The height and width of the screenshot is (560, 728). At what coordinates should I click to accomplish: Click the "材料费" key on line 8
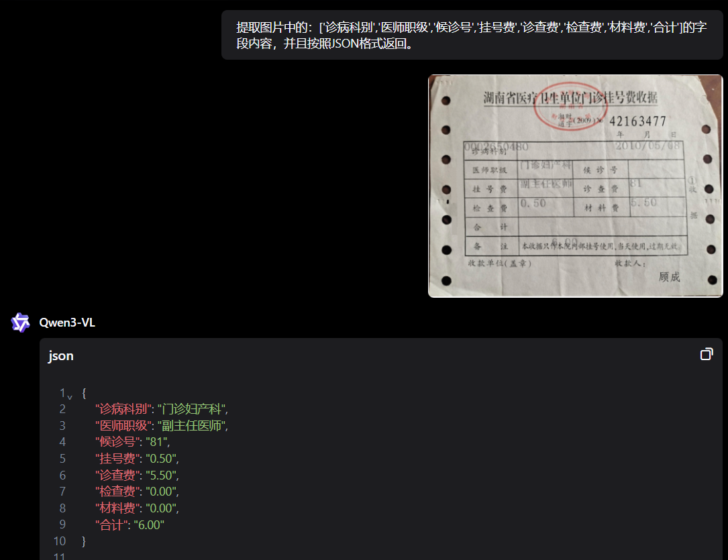117,508
